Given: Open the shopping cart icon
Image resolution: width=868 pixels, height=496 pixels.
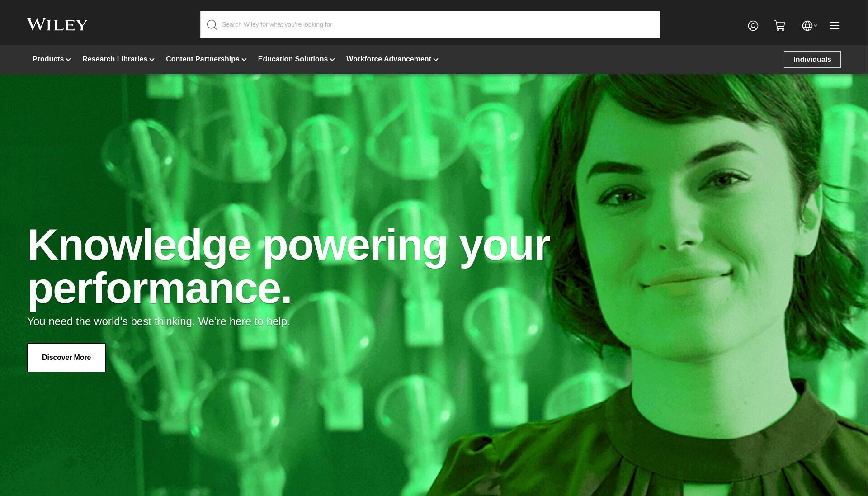Looking at the screenshot, I should [779, 26].
